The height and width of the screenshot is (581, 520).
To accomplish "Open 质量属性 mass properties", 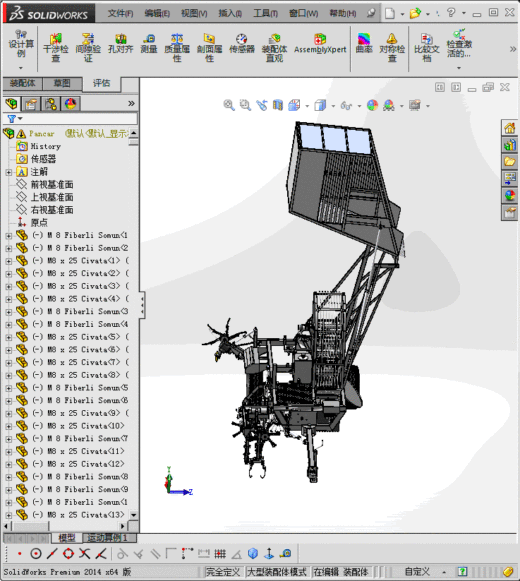I will [x=177, y=47].
